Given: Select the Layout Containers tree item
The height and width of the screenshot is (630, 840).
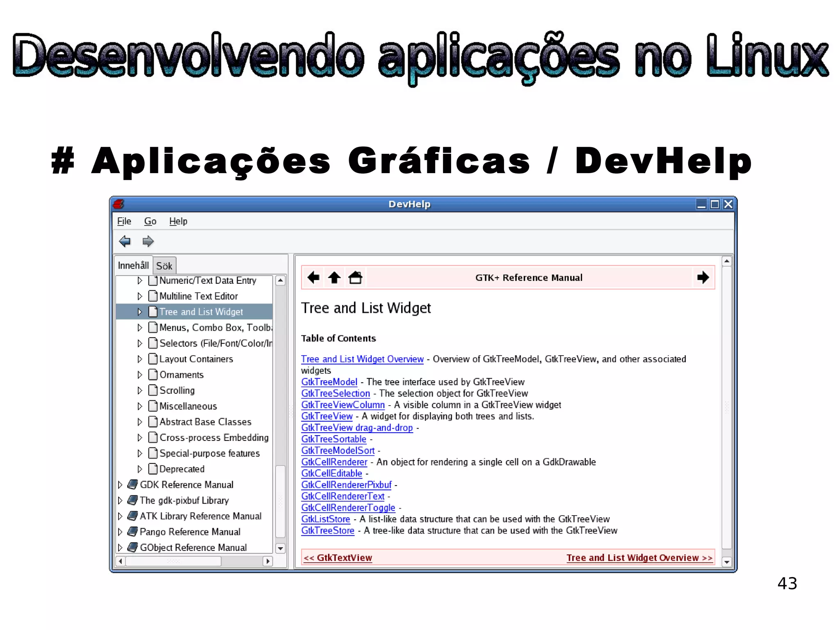Looking at the screenshot, I should 196,359.
